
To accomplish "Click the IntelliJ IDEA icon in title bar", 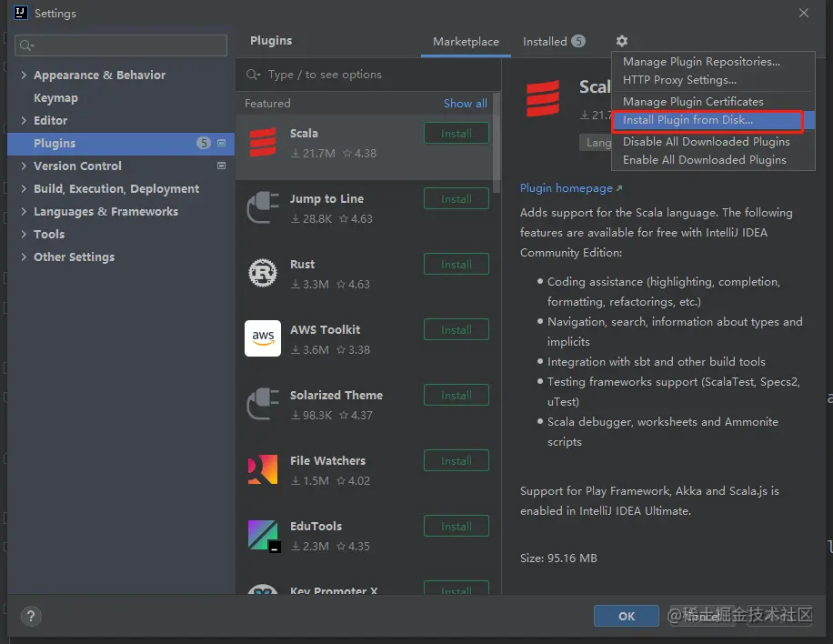I will 20,13.
